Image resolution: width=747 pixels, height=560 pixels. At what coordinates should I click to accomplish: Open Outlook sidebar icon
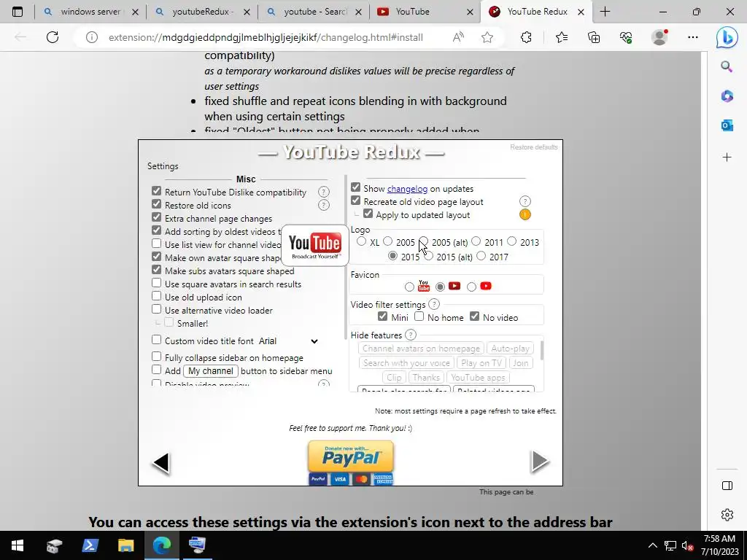(x=727, y=125)
